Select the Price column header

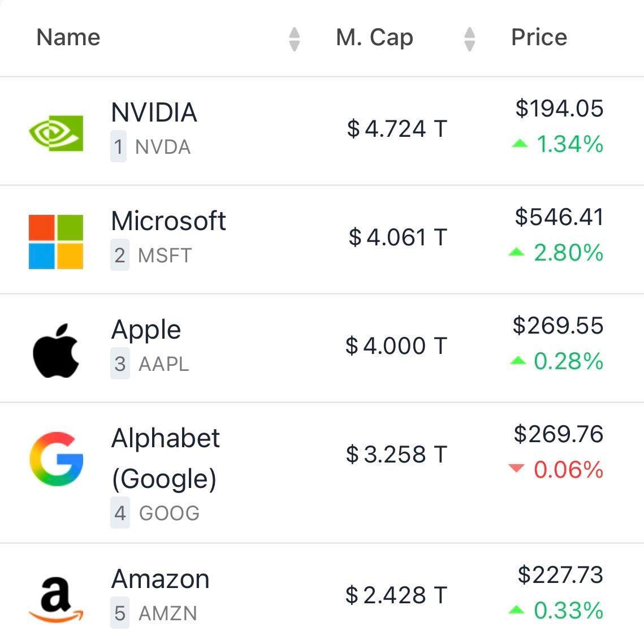[539, 37]
